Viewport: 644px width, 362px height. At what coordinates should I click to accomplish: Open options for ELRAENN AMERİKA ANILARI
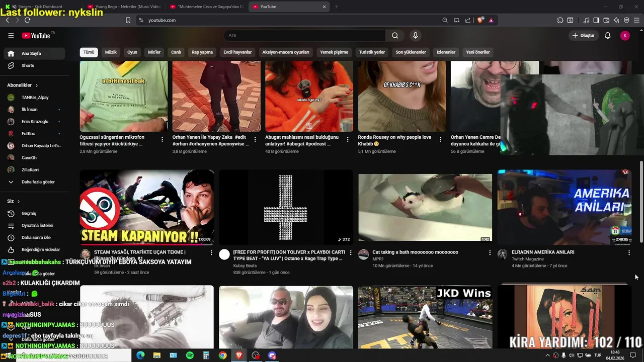point(629,253)
